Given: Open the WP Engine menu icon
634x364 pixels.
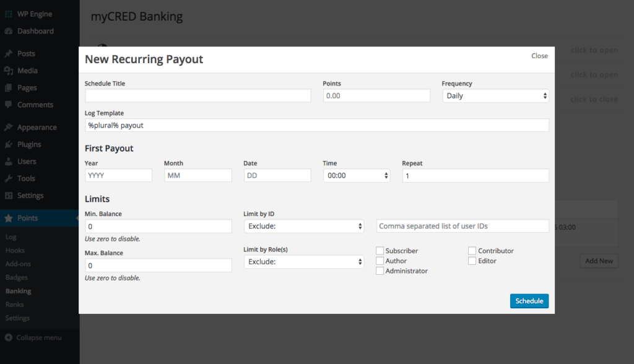Looking at the screenshot, I should pyautogui.click(x=9, y=14).
